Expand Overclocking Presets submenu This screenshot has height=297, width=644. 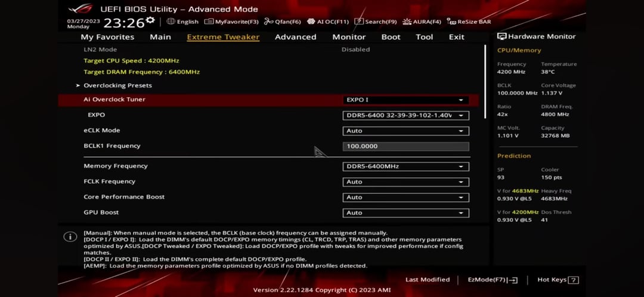[x=117, y=85]
